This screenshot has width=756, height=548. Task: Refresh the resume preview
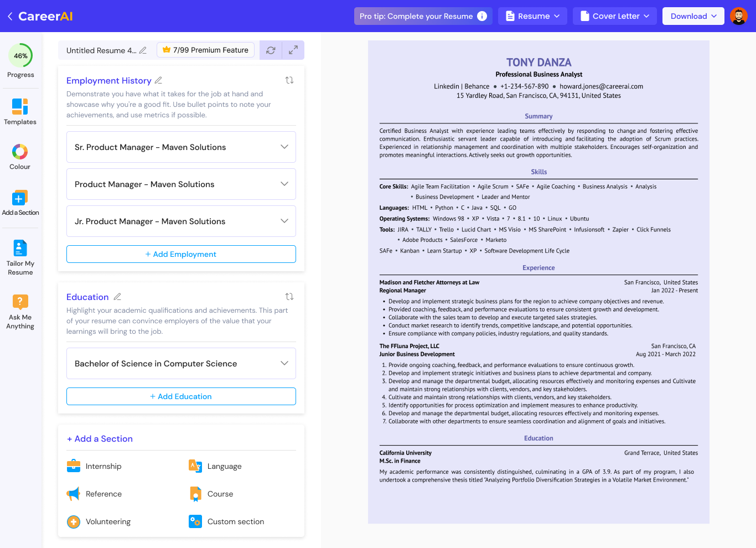point(271,50)
